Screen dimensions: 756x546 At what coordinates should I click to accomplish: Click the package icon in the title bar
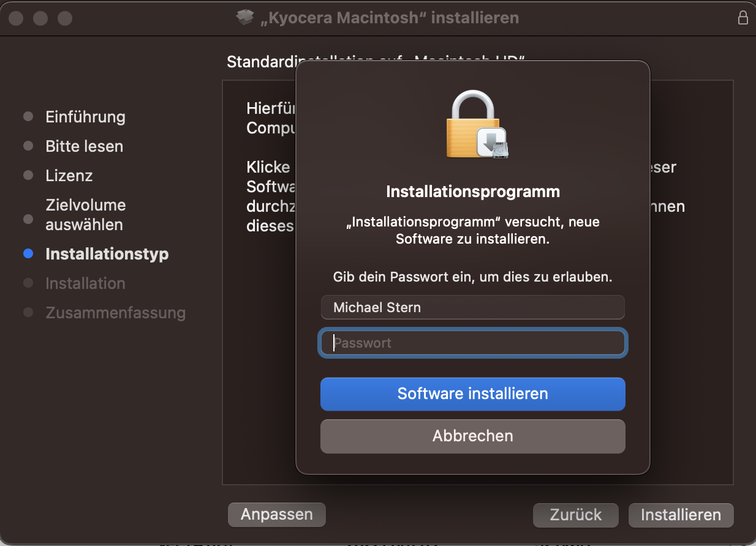245,18
